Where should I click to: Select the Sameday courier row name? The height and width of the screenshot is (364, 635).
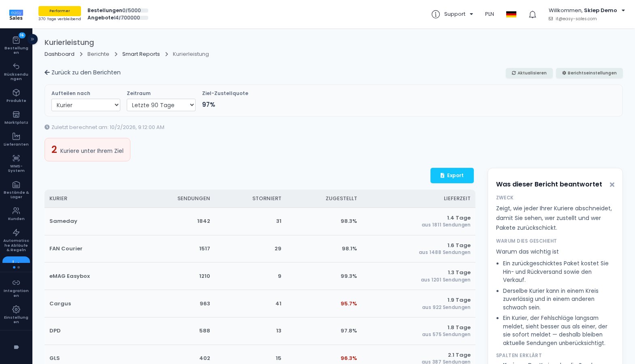tap(63, 221)
